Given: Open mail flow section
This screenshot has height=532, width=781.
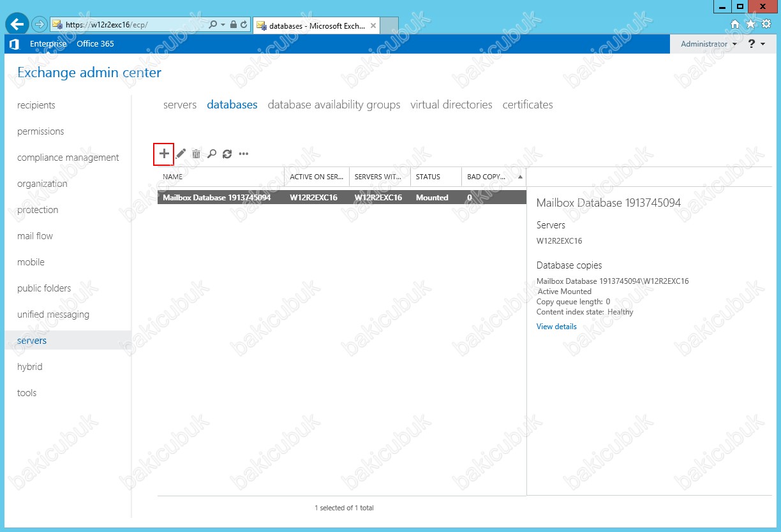Looking at the screenshot, I should pos(35,236).
